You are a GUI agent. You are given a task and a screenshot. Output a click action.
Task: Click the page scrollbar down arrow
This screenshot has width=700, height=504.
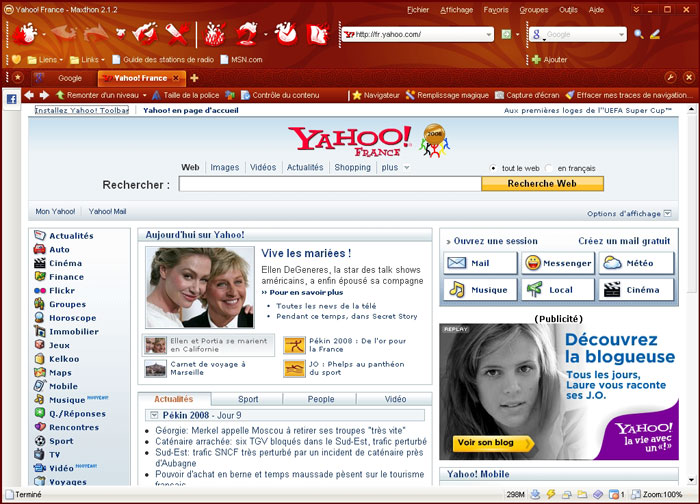click(x=691, y=480)
